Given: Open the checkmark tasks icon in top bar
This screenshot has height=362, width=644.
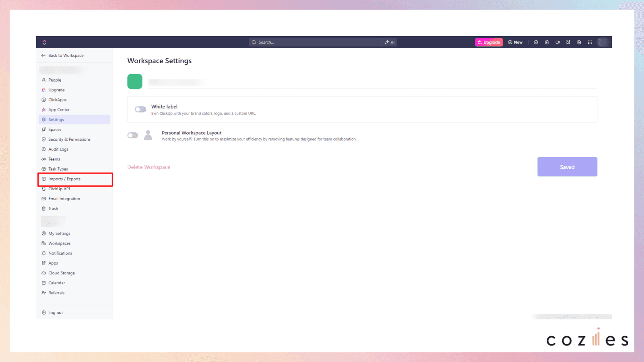Looking at the screenshot, I should [536, 42].
